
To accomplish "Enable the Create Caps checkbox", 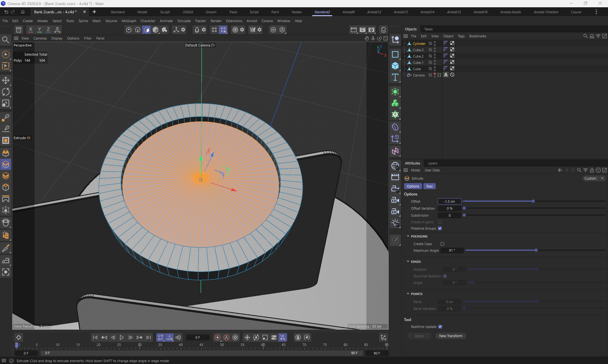I will pyautogui.click(x=442, y=244).
